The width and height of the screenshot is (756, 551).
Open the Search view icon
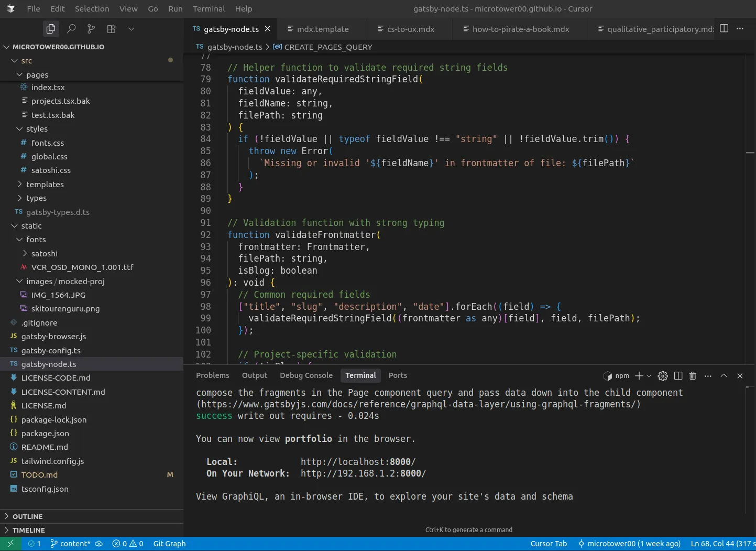coord(71,29)
